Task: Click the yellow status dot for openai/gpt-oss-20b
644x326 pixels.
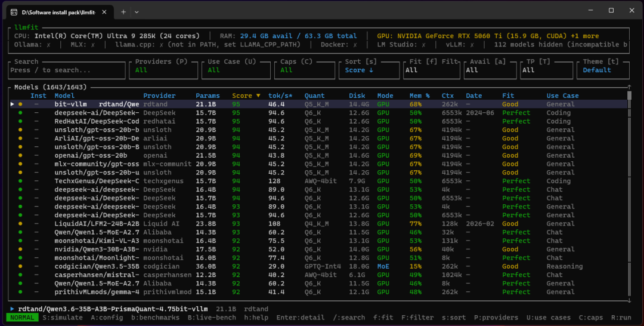Action: pos(20,155)
